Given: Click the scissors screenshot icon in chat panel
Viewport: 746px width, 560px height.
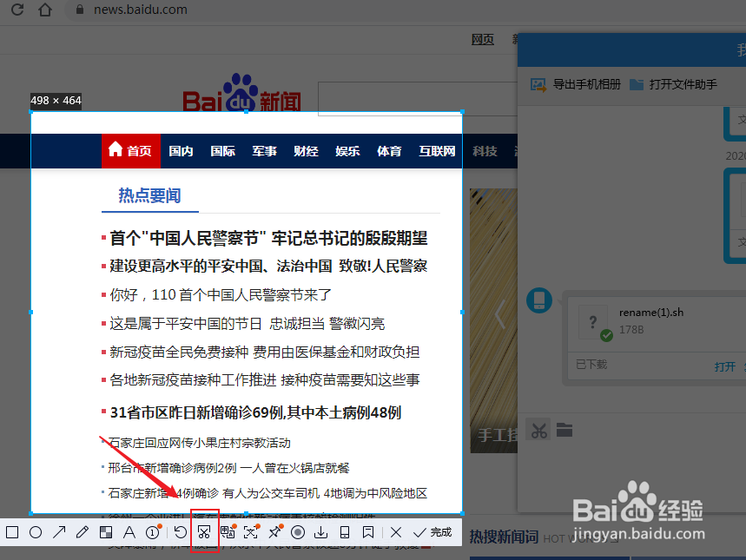Looking at the screenshot, I should click(x=538, y=430).
